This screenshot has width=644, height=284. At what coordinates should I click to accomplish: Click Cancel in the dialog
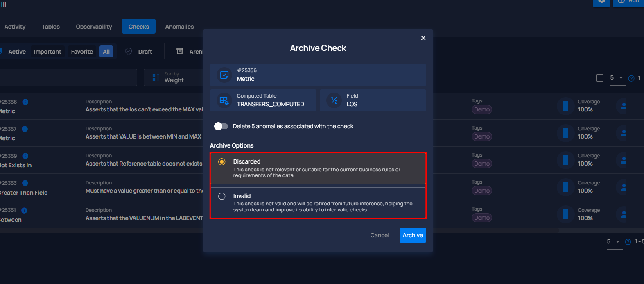pos(380,235)
